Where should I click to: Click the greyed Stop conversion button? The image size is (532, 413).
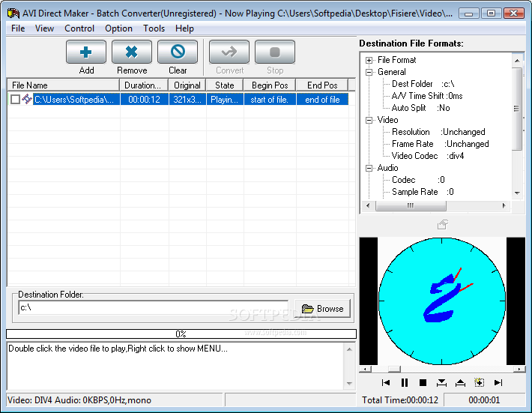pyautogui.click(x=275, y=52)
